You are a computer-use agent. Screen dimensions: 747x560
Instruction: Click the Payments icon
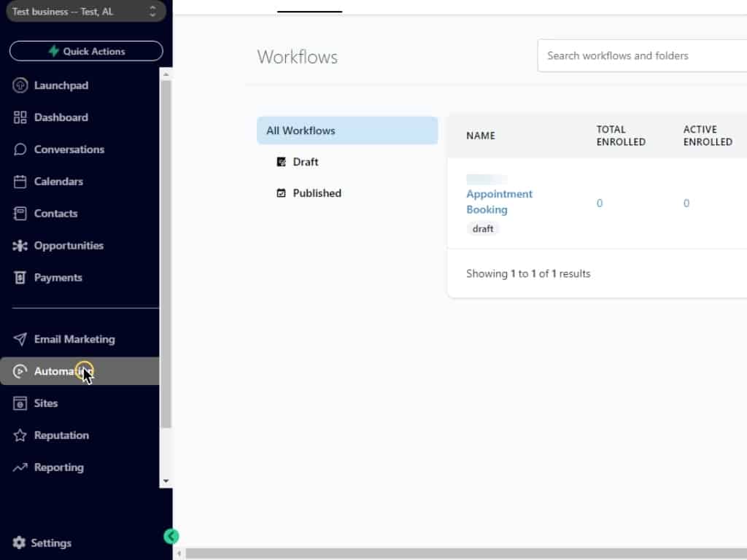click(20, 278)
